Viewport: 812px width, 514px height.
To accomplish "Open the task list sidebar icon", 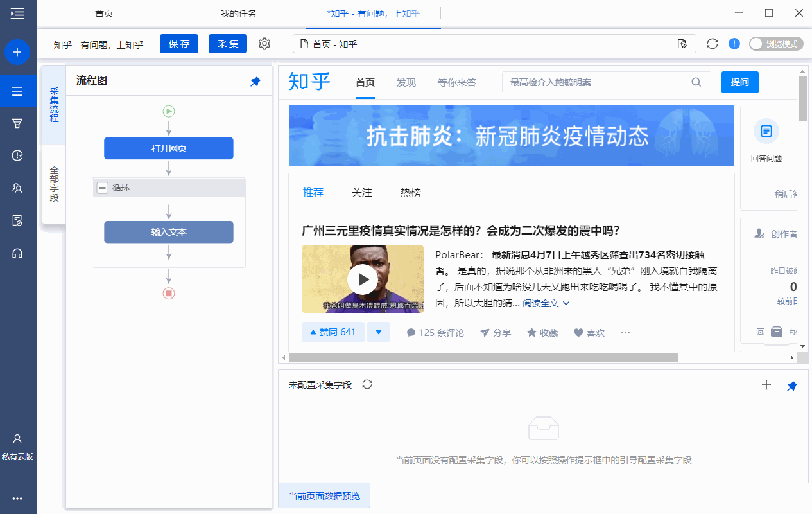I will coord(17,91).
